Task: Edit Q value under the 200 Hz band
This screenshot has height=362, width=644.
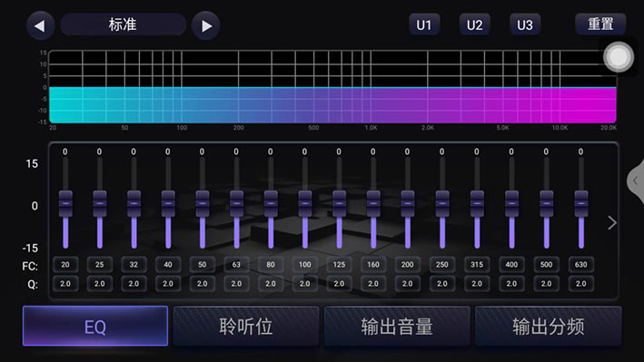Action: pos(408,284)
